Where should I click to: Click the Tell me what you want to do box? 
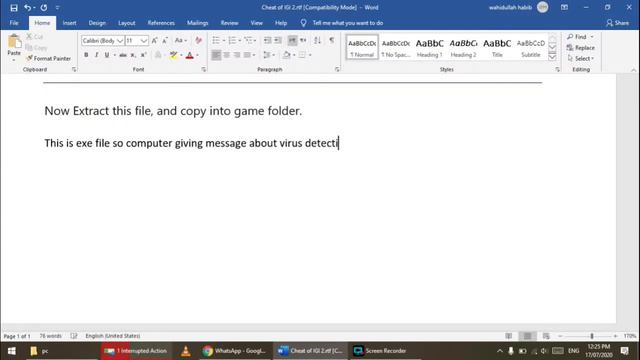[x=348, y=23]
